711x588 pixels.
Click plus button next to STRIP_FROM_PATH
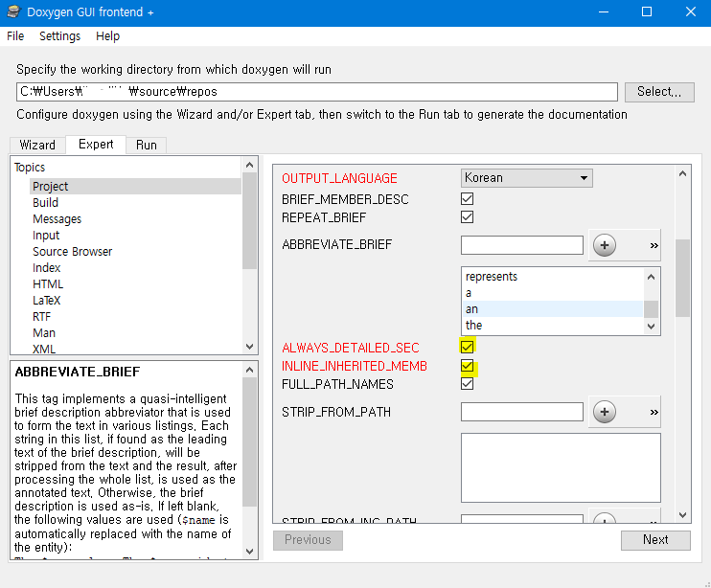(604, 412)
